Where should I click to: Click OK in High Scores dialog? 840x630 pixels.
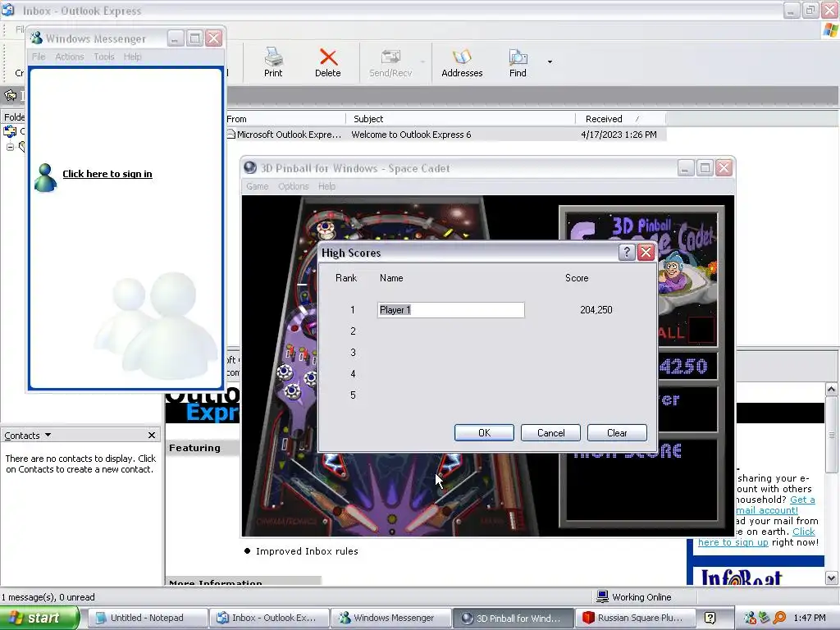pos(484,433)
